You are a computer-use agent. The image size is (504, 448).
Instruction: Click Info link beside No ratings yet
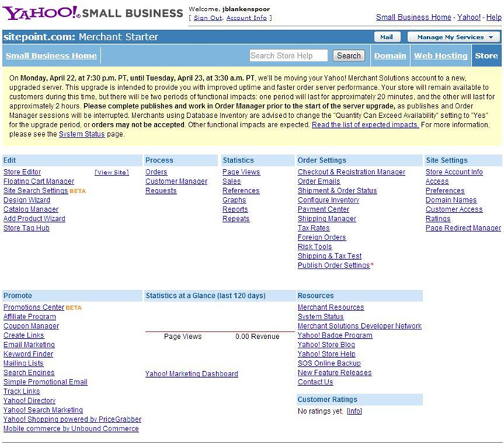pyautogui.click(x=355, y=411)
